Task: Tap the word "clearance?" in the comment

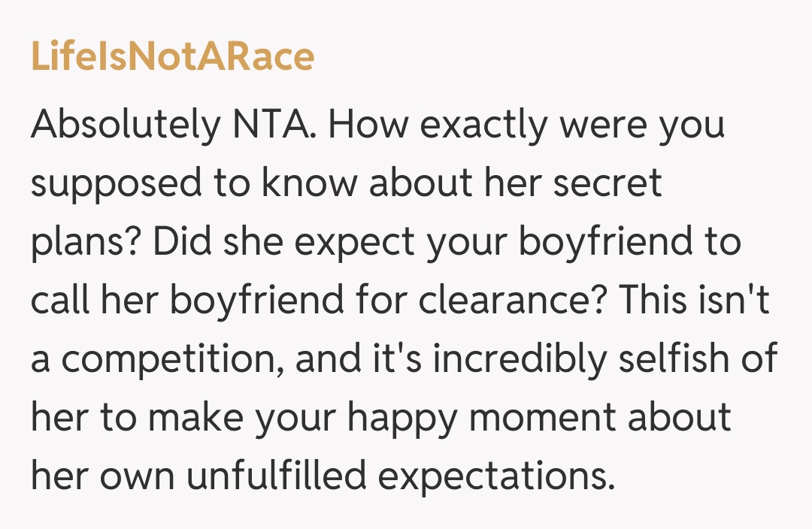Action: click(505, 301)
